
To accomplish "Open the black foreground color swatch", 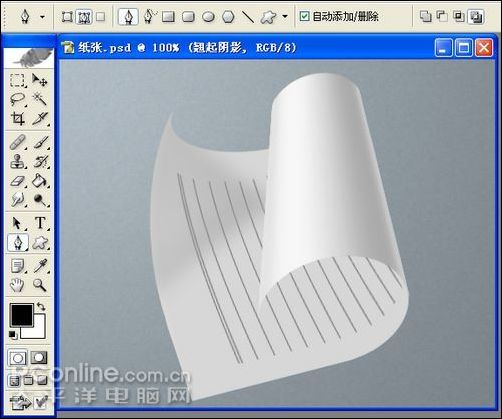I will 21,314.
